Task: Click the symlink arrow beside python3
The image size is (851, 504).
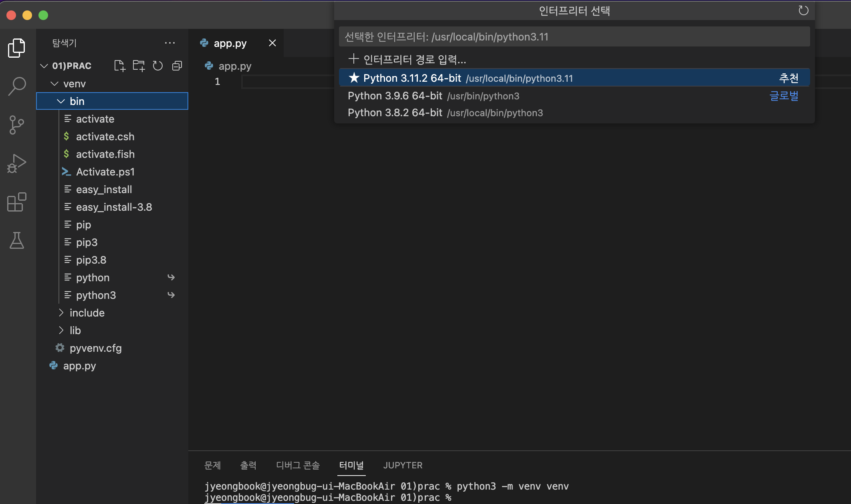Action: (x=171, y=295)
